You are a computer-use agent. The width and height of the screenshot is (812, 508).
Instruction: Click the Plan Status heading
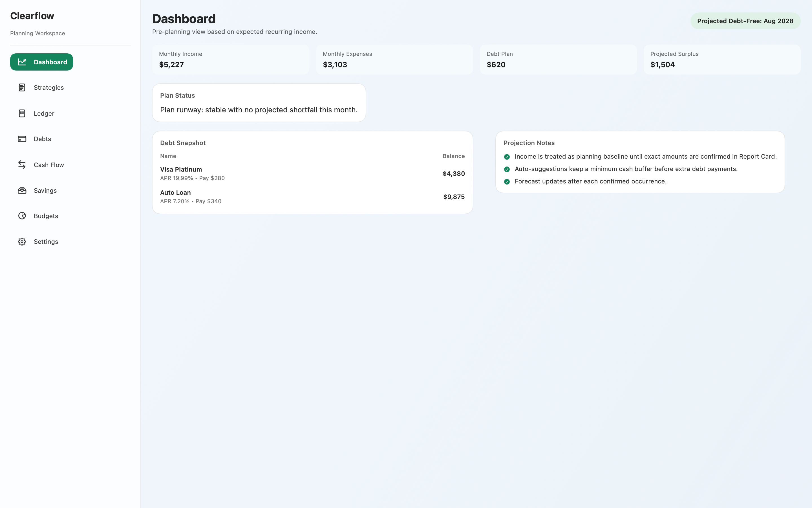point(178,95)
